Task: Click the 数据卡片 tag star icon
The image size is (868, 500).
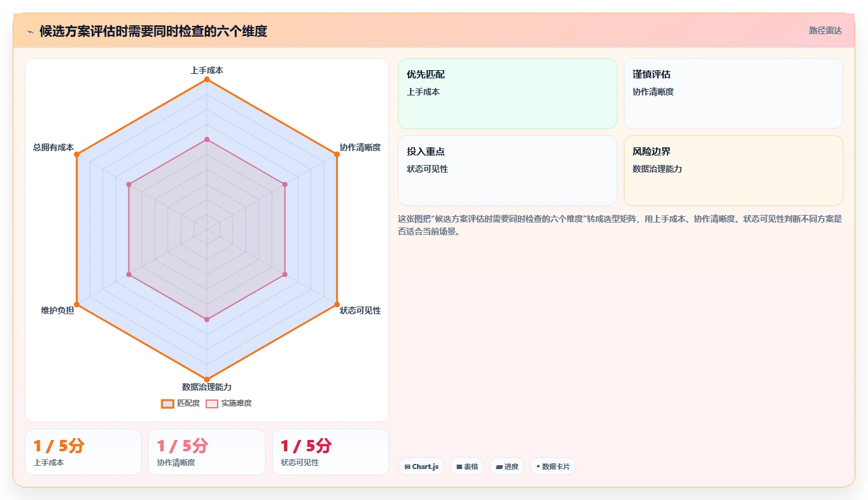Action: click(538, 466)
